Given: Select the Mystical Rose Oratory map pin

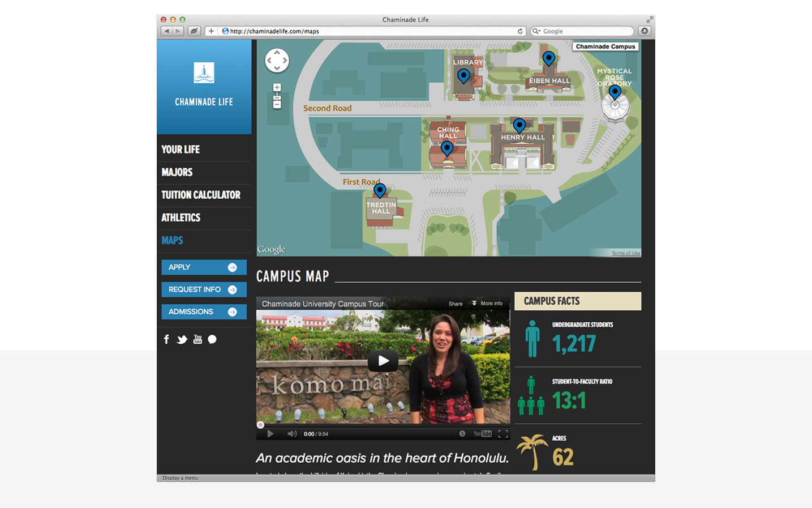Looking at the screenshot, I should pyautogui.click(x=615, y=93).
